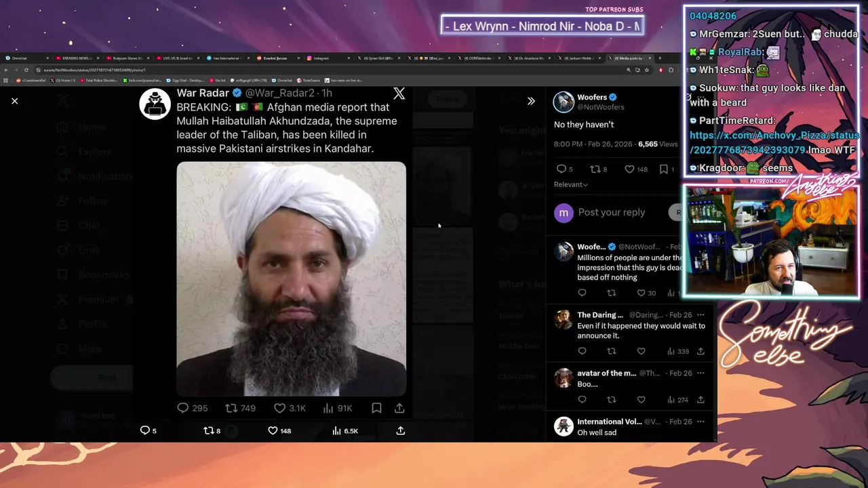Like heart showing 3.1K

[x=279, y=408]
